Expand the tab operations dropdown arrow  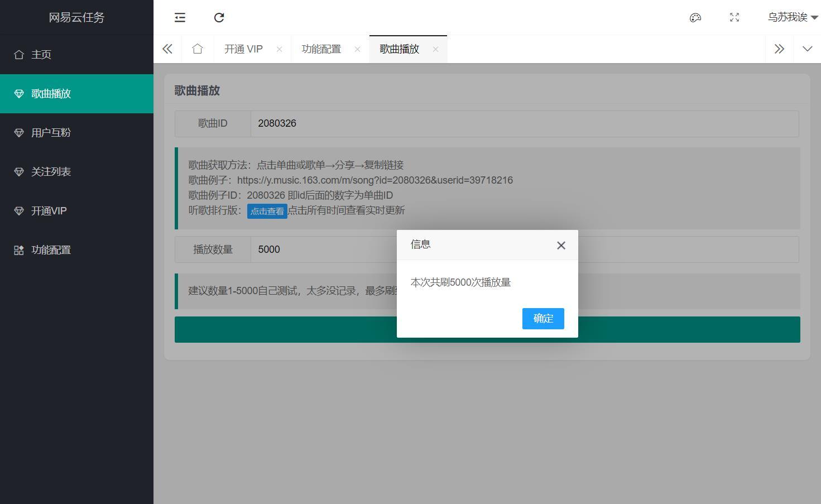click(807, 49)
